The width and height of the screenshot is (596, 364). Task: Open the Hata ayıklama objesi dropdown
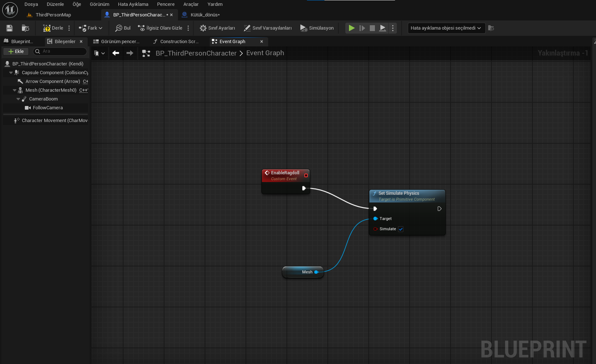[x=446, y=28]
